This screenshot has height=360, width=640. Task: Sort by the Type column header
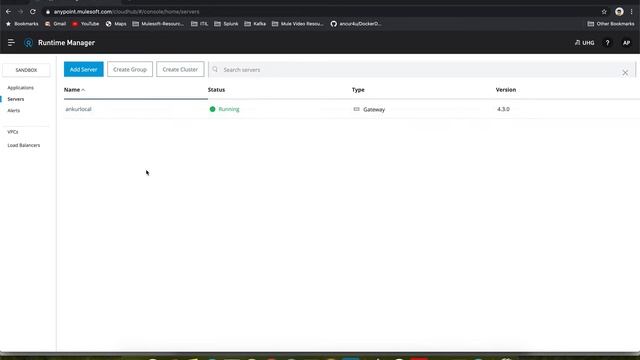pos(358,90)
